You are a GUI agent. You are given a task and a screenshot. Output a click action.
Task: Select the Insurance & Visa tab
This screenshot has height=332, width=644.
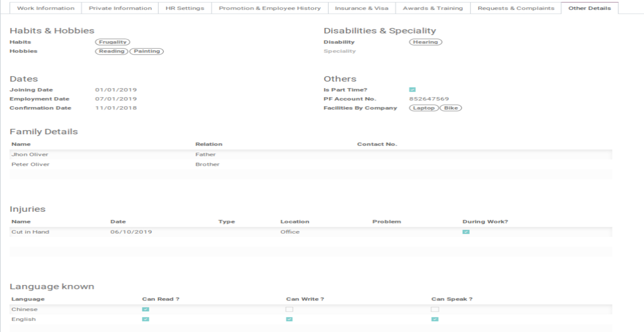361,8
